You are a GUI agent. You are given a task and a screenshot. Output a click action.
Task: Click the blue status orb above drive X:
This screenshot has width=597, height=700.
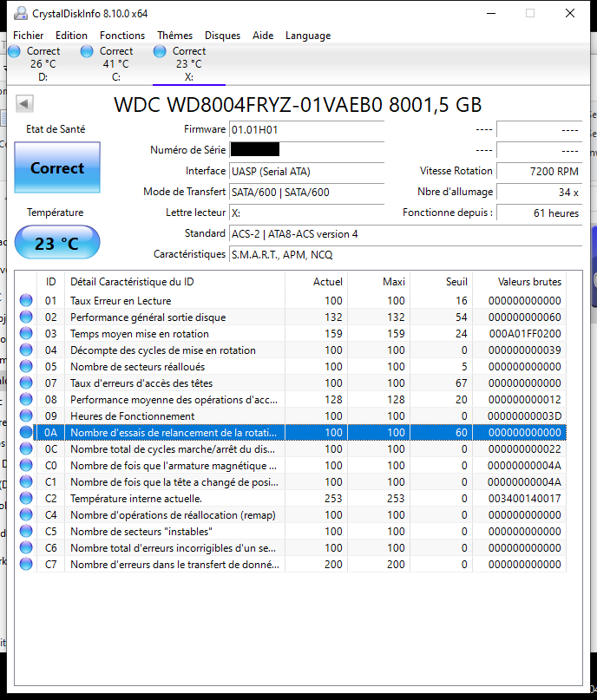click(x=160, y=51)
